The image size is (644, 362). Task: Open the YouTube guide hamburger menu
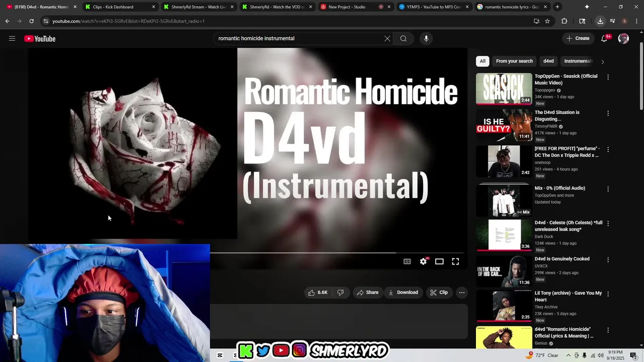click(12, 39)
